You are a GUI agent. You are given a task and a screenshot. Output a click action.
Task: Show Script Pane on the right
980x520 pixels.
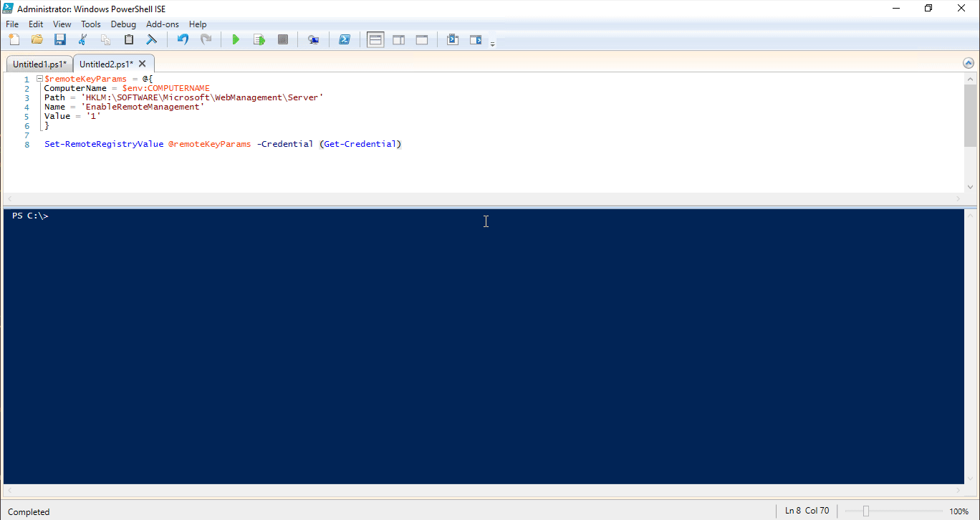click(398, 39)
